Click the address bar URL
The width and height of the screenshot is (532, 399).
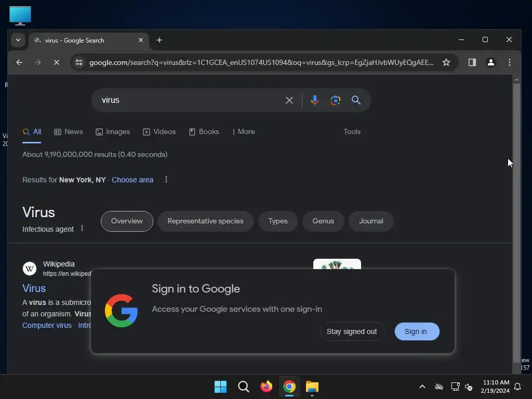261,62
